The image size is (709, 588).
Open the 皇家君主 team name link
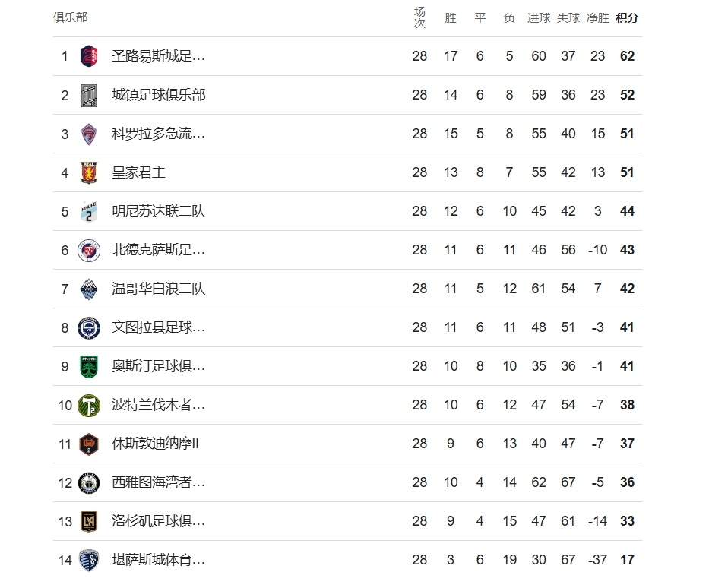coord(138,172)
